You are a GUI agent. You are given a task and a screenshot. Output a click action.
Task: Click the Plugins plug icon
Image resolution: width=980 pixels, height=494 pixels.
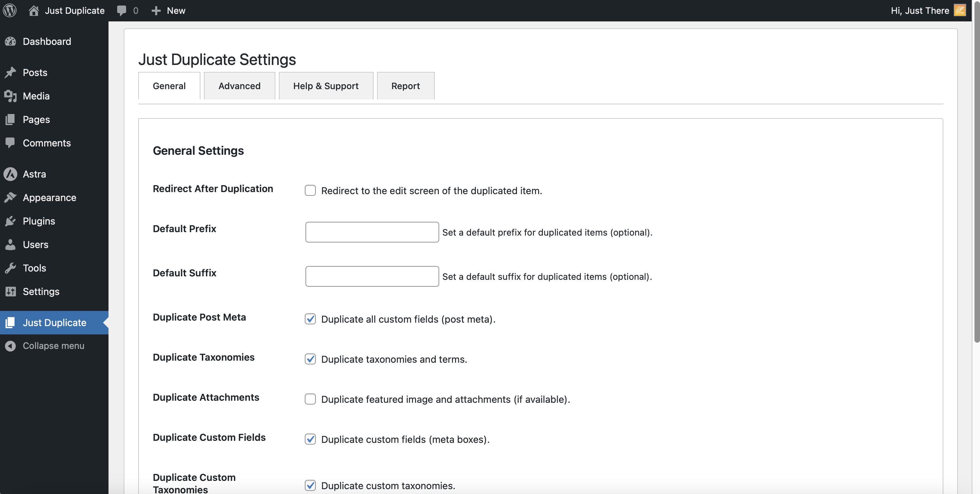(11, 221)
